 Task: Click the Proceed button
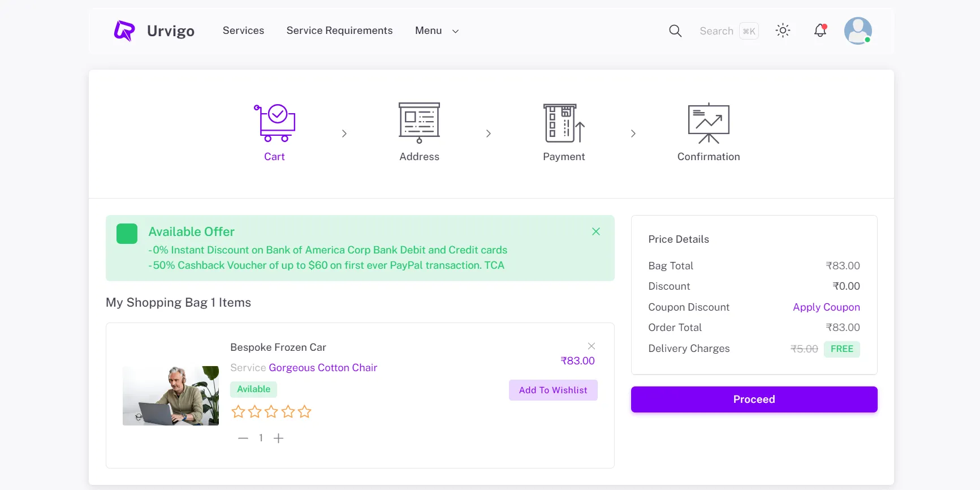click(x=754, y=399)
